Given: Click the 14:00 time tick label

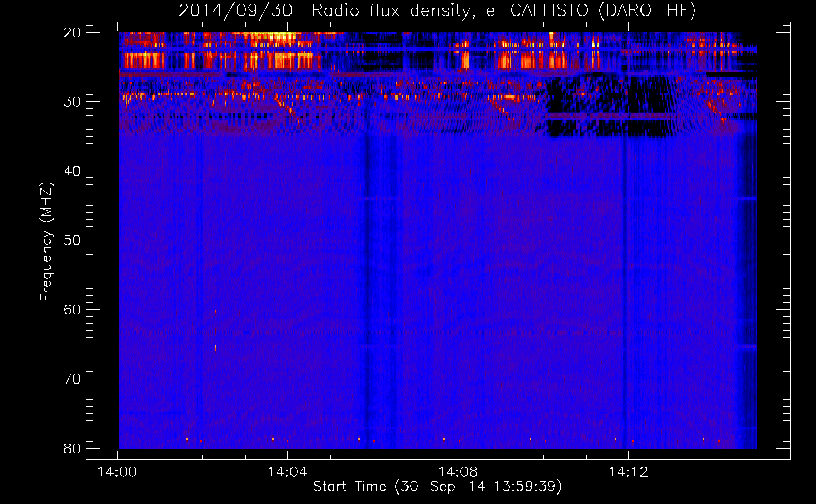Looking at the screenshot, I should coord(118,472).
